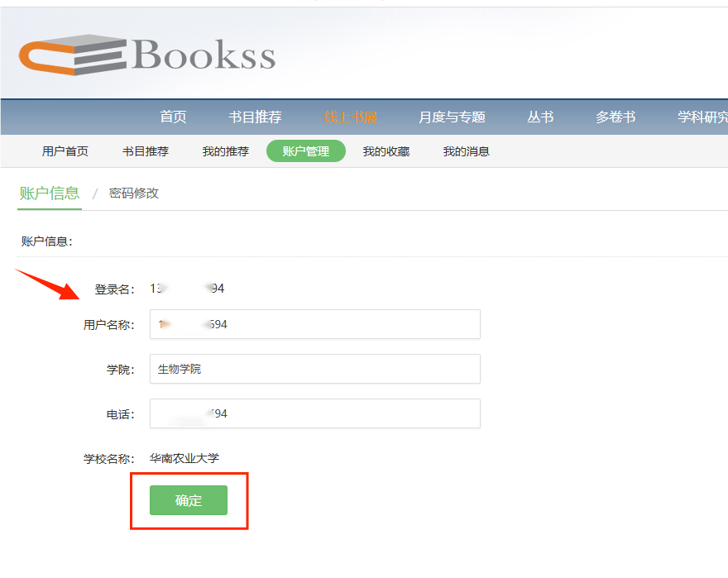The height and width of the screenshot is (578, 728).
Task: Click the 学院 field containing 生物学院
Action: coord(314,369)
